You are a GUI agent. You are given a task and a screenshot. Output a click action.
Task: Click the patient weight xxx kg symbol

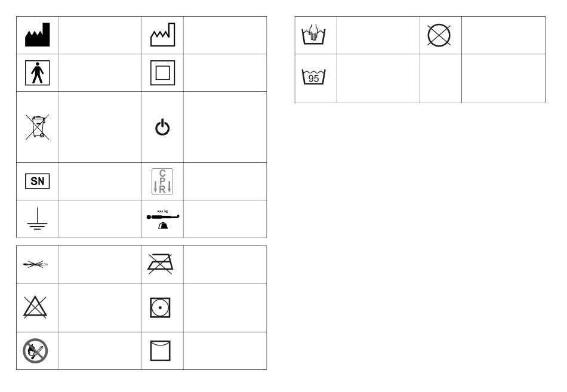[x=163, y=219]
